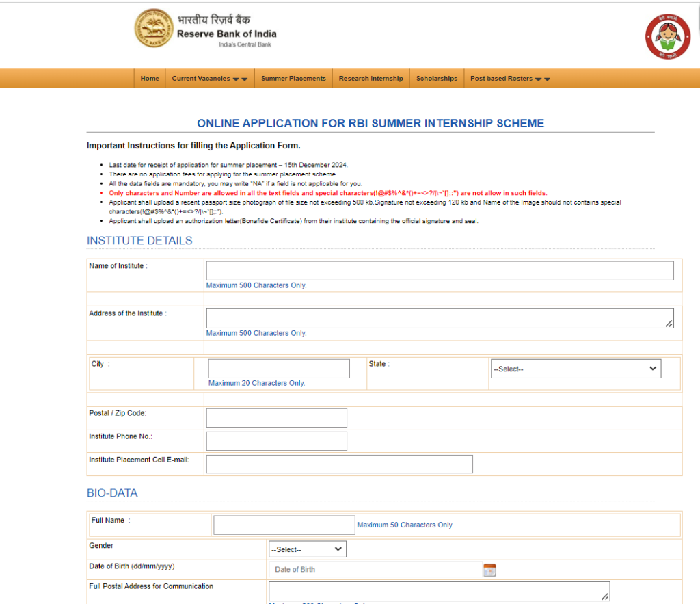Click the Bonafide Certificate instruction line
The height and width of the screenshot is (604, 700).
pos(293,221)
